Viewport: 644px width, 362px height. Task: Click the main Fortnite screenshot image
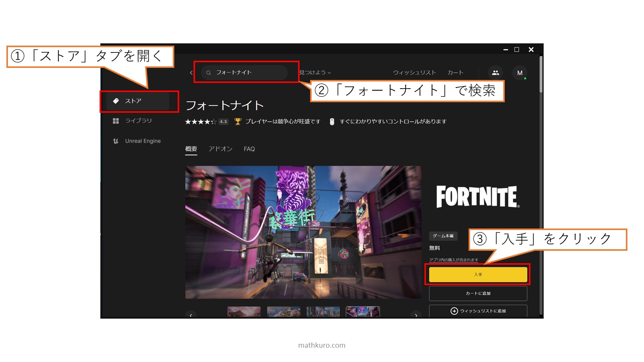click(x=303, y=232)
